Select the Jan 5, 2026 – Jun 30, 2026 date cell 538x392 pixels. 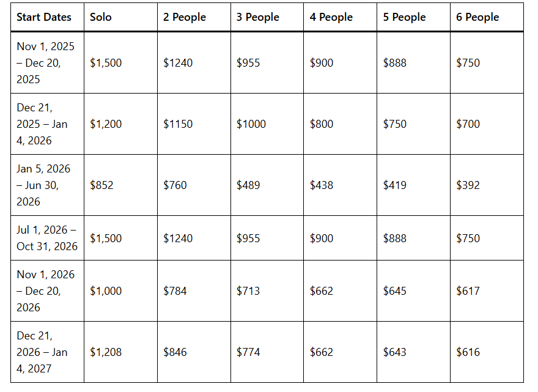[x=44, y=185]
